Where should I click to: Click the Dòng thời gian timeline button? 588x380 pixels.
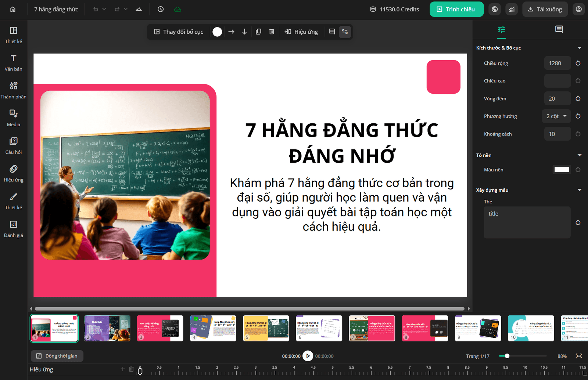pos(57,356)
